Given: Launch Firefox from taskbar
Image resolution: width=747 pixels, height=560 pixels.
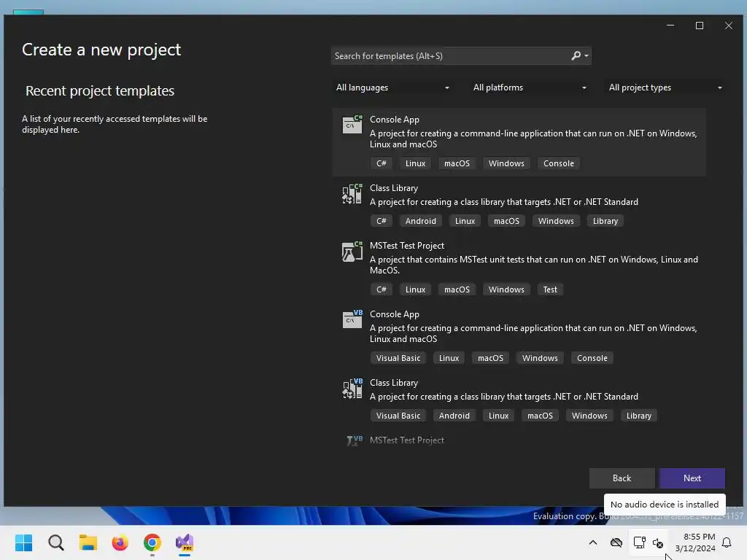Looking at the screenshot, I should click(120, 542).
